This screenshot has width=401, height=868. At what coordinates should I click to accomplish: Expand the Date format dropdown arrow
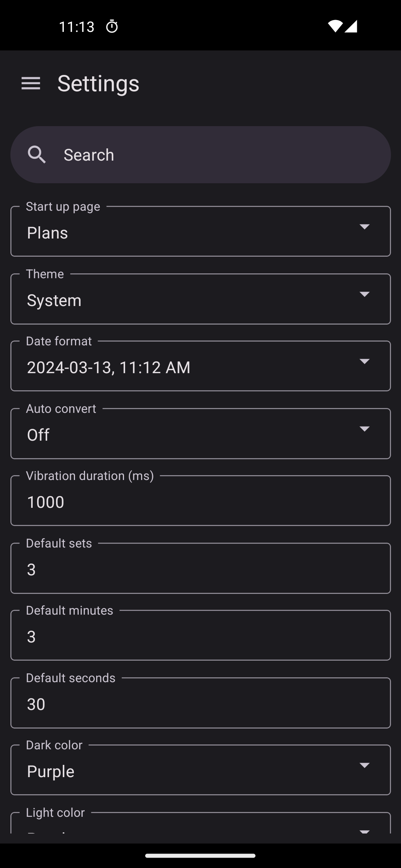364,361
